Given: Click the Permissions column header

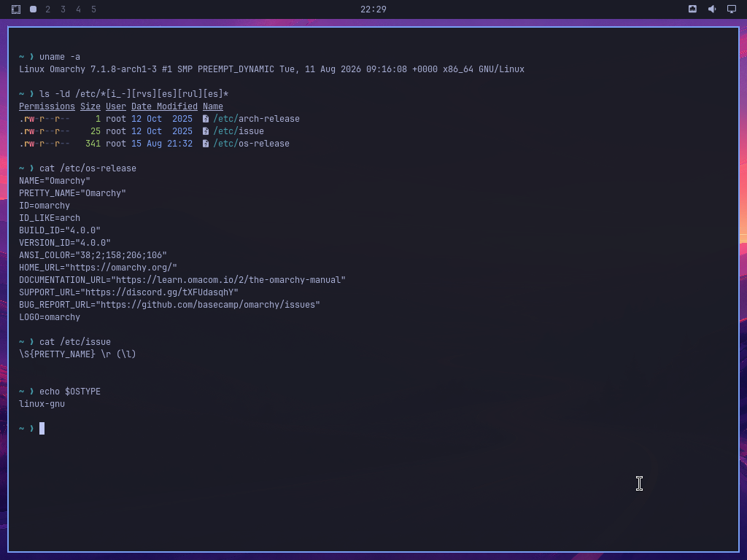Looking at the screenshot, I should pyautogui.click(x=47, y=106).
